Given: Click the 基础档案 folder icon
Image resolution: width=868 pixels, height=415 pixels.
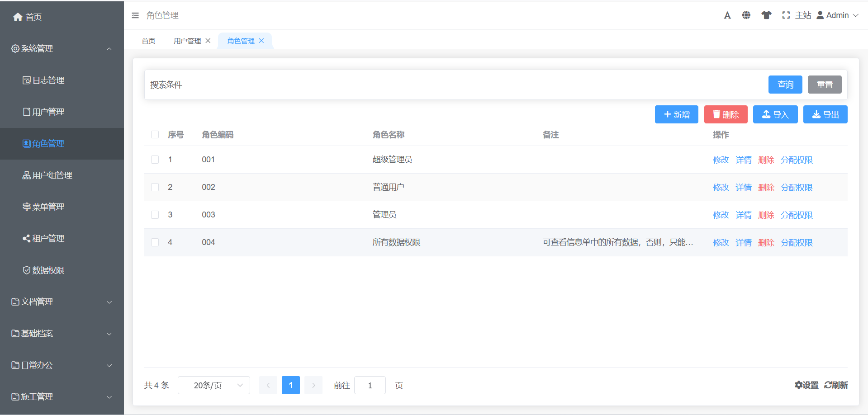Looking at the screenshot, I should 15,333.
